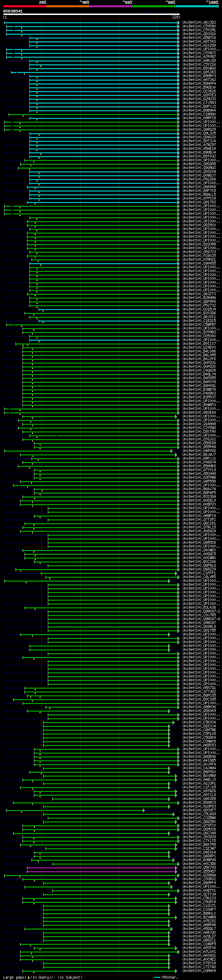Click the cyan ~100% identity legend bar
This screenshot has width=222, height=980.
point(197,6)
